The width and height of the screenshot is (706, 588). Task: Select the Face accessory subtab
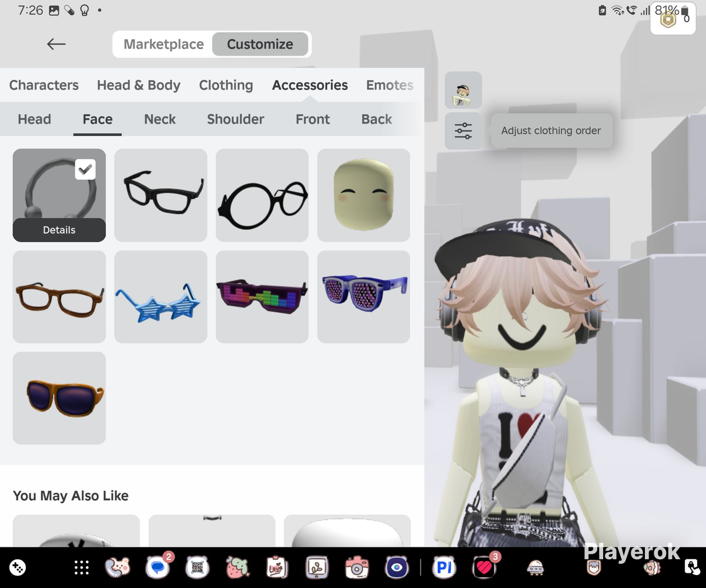click(x=98, y=119)
